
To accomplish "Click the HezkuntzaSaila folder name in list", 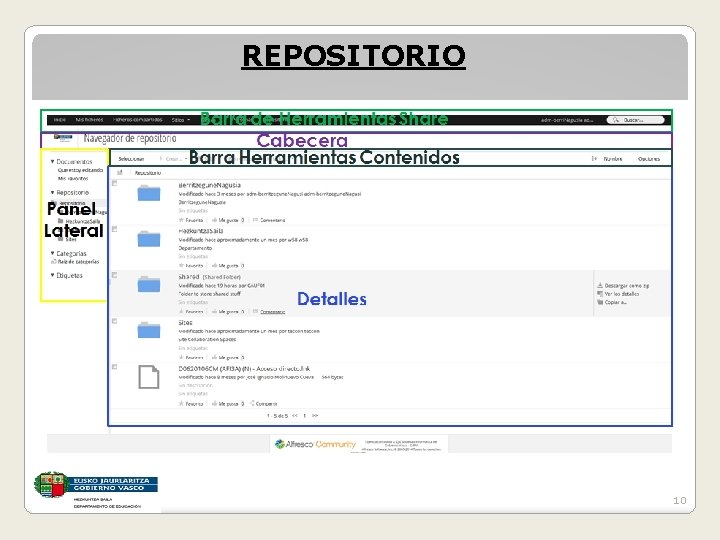I will 201,231.
